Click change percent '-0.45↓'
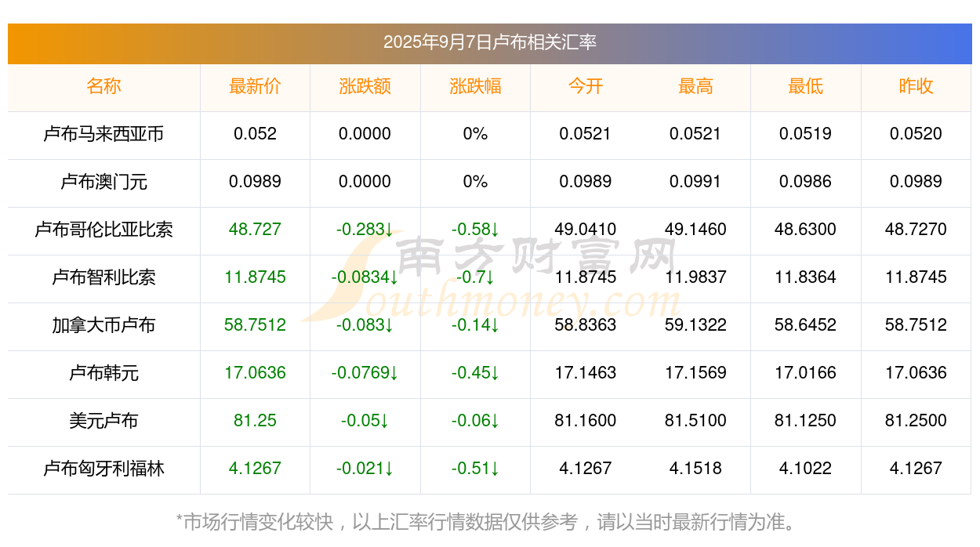Screen dimensions: 980x547 point(475,373)
